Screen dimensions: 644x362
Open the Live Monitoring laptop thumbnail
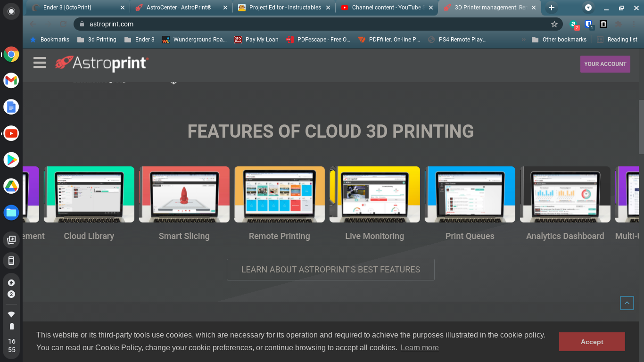(x=375, y=194)
